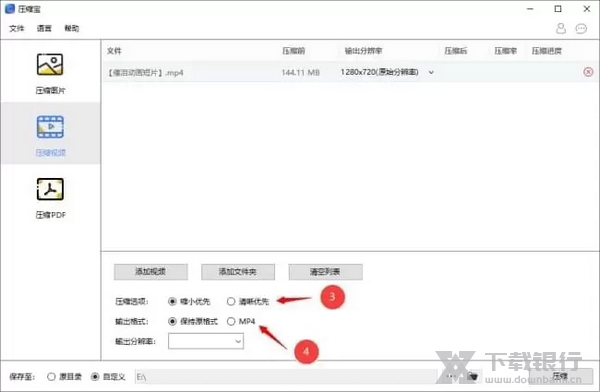Screen dimensions: 600x392
Task: Select the 清晰优先 radio option
Action: pos(248,302)
